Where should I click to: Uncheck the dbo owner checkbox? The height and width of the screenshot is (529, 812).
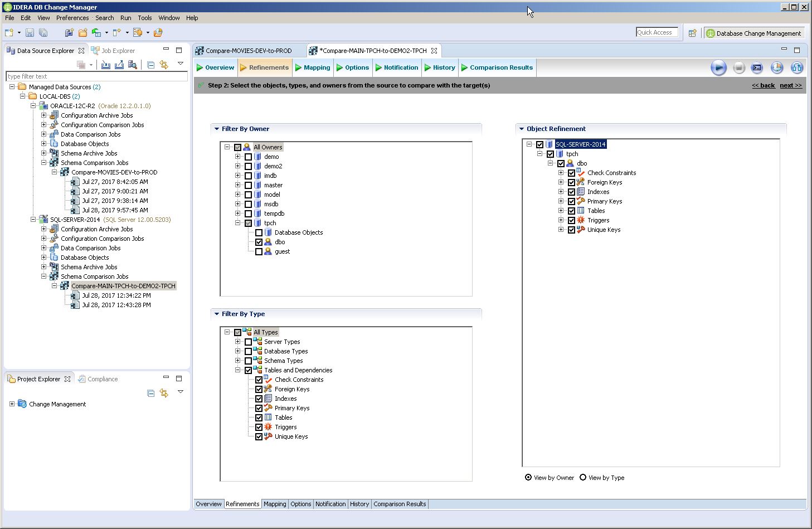point(259,242)
